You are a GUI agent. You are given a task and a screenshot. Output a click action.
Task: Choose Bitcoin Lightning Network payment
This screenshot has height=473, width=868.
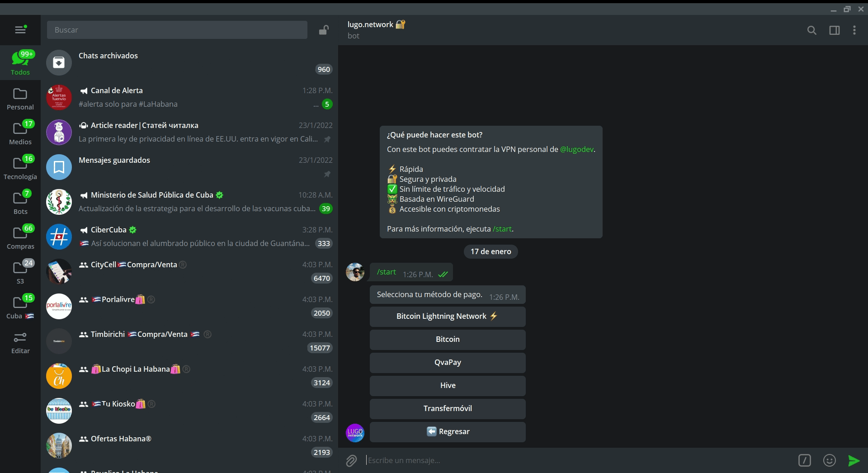(448, 317)
